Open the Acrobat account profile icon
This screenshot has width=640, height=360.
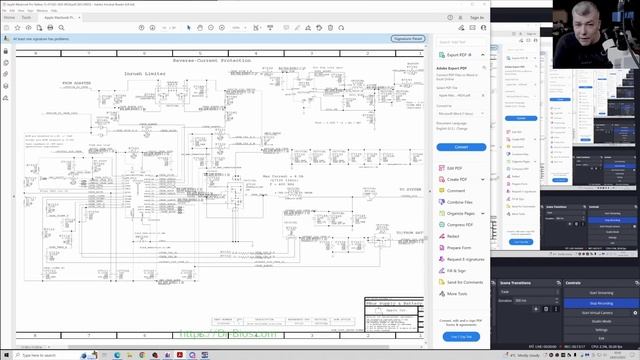[x=483, y=28]
